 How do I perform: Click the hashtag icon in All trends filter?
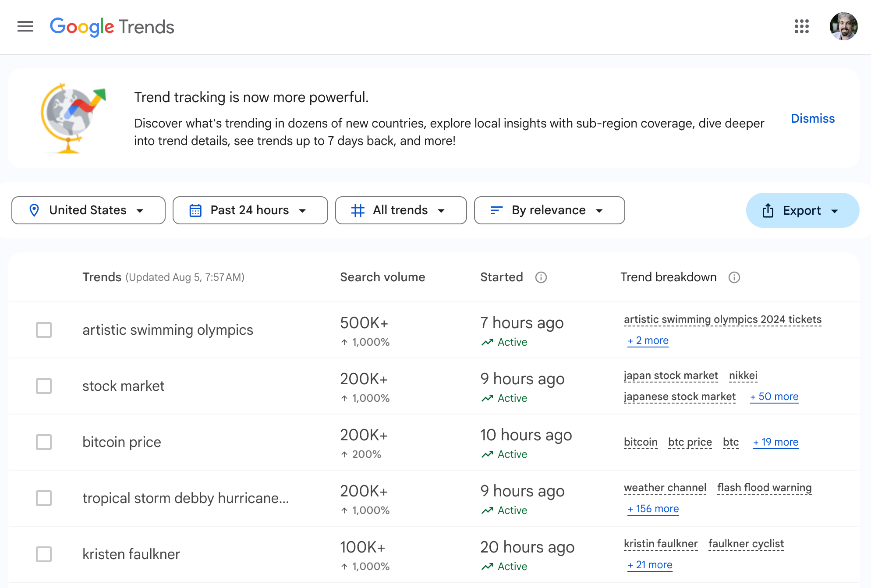[x=358, y=210]
